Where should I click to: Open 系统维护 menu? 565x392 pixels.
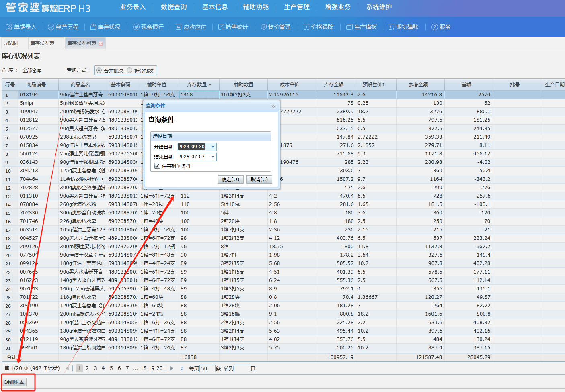click(379, 7)
